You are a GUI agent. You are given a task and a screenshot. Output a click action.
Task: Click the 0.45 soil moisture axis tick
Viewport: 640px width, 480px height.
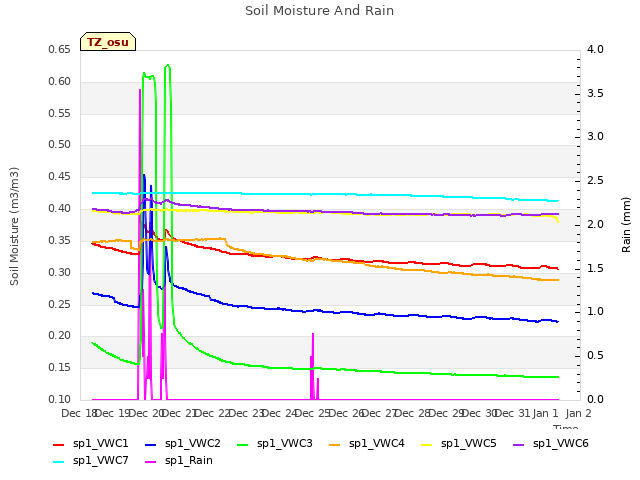(x=60, y=176)
